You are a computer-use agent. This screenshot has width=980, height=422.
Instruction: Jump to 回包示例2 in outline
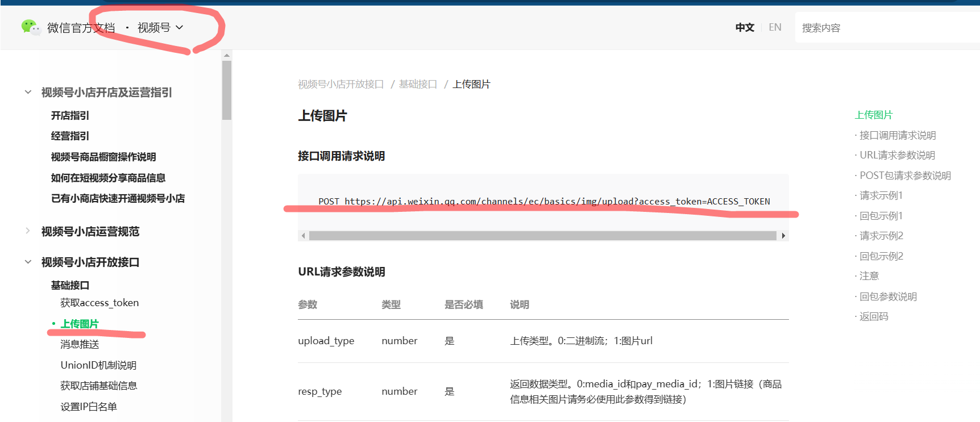881,256
